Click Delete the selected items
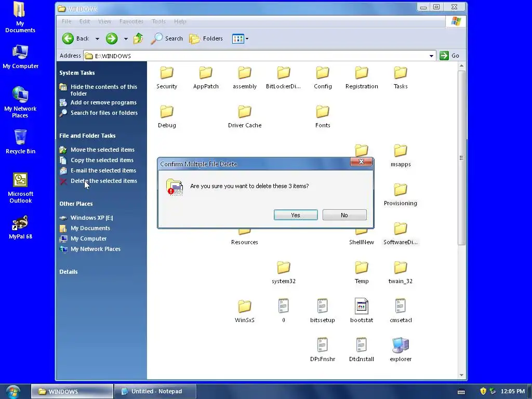532x399 pixels. 104,181
